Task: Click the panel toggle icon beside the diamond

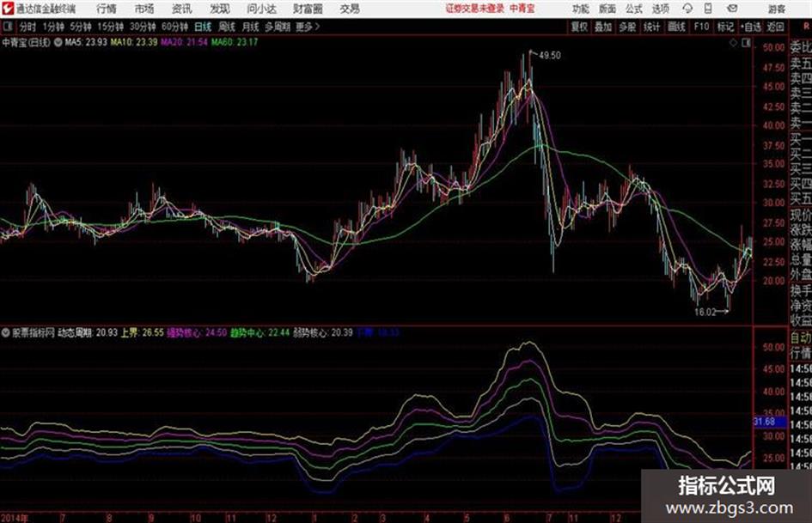Action: tap(746, 43)
